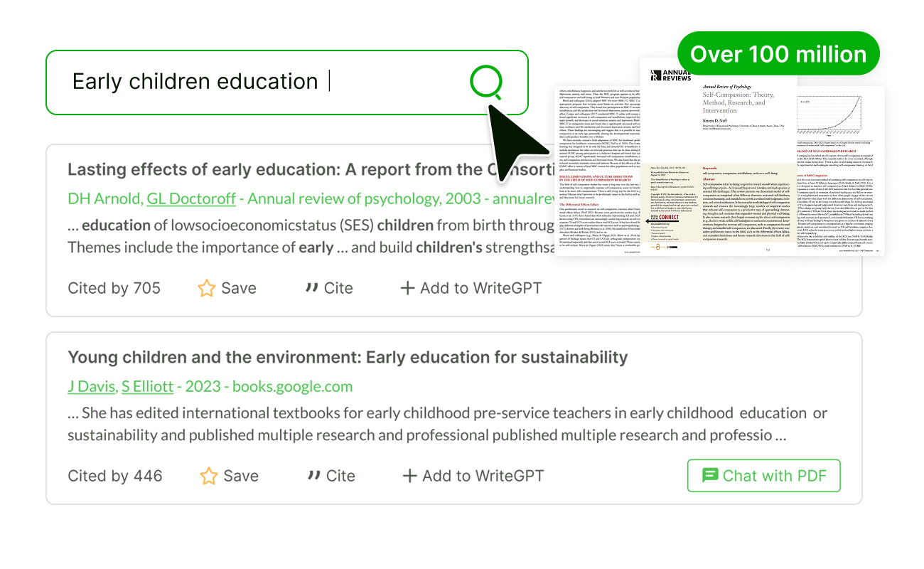Open the Young children and the environment article
This screenshot has height=569, width=924.
pyautogui.click(x=347, y=358)
